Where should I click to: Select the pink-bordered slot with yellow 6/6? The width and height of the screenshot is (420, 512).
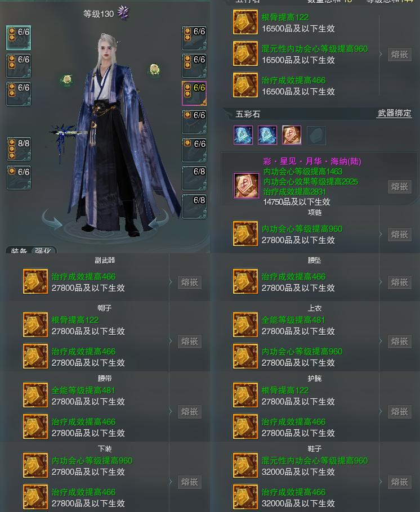click(194, 93)
